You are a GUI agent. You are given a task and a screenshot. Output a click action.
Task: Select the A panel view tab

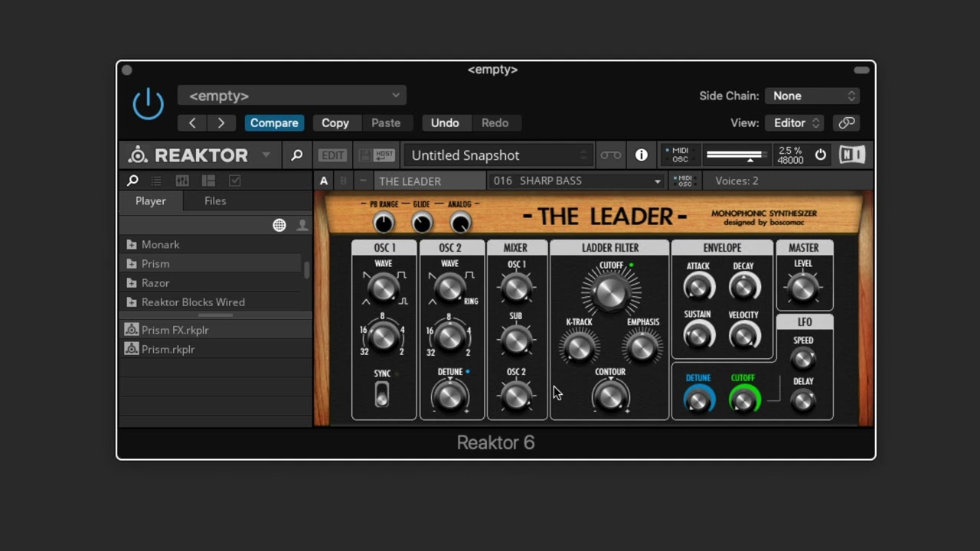[x=324, y=181]
